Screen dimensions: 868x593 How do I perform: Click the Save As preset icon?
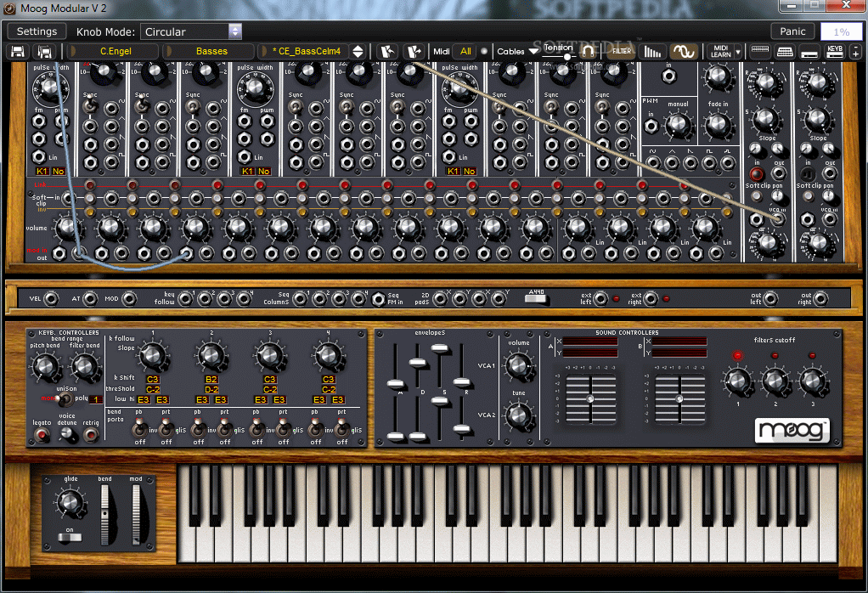click(x=44, y=52)
